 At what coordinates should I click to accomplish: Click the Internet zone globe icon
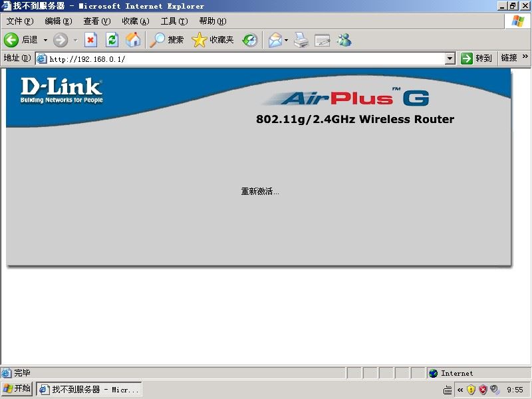click(x=434, y=373)
